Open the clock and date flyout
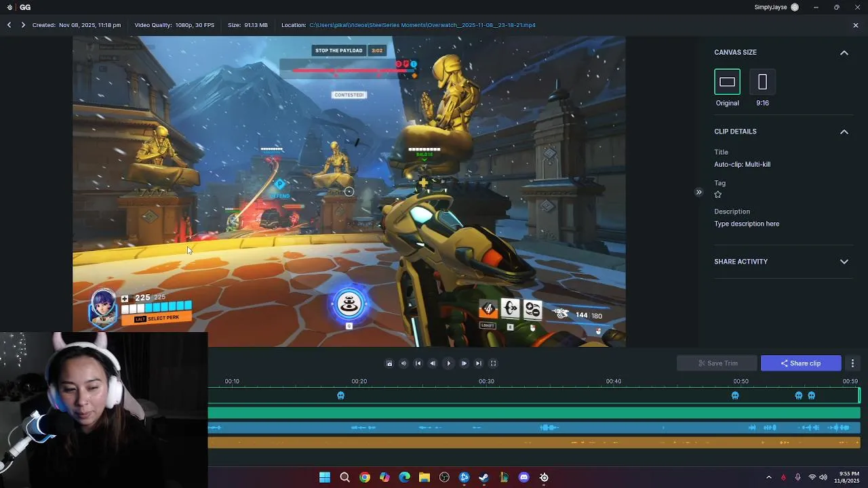868x488 pixels. pyautogui.click(x=848, y=477)
